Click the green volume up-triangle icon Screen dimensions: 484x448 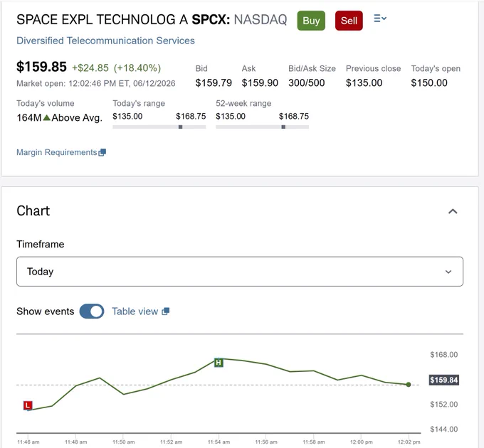pos(46,117)
